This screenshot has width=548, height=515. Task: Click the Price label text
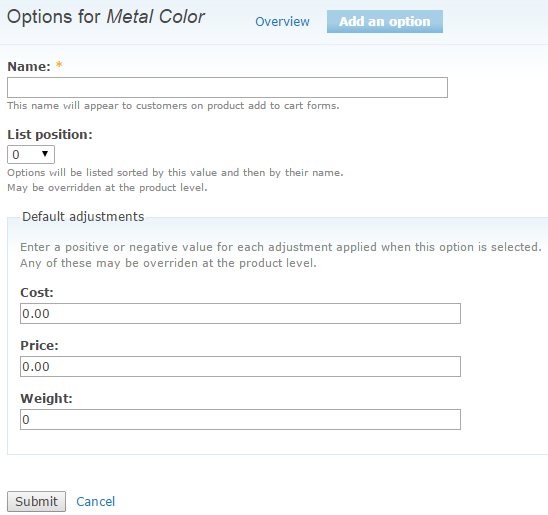point(39,346)
